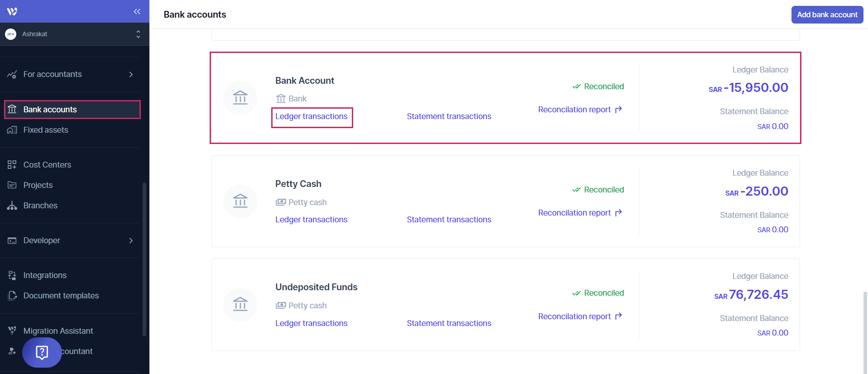
Task: Expand the For accountants submenu
Action: [131, 74]
